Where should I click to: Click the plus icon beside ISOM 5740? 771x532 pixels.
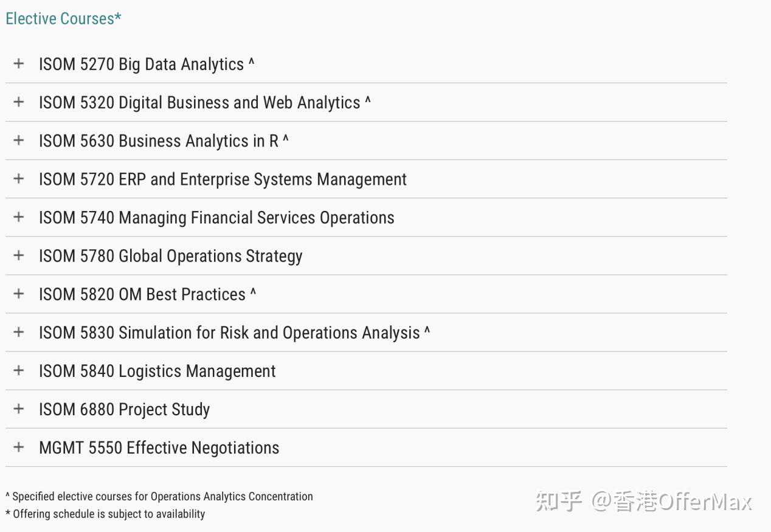pyautogui.click(x=18, y=217)
